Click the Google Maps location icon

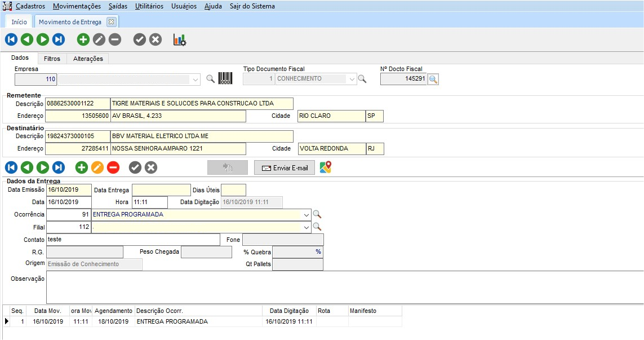(x=326, y=167)
